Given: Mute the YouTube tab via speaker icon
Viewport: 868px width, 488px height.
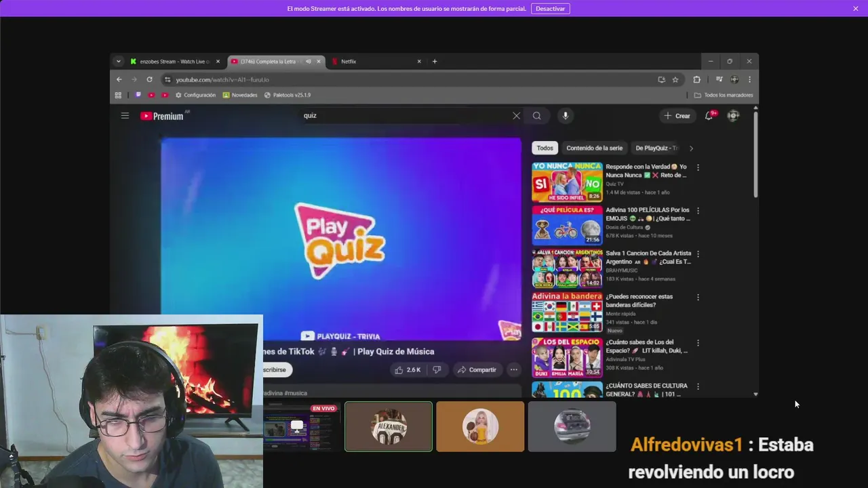Looking at the screenshot, I should pyautogui.click(x=308, y=61).
